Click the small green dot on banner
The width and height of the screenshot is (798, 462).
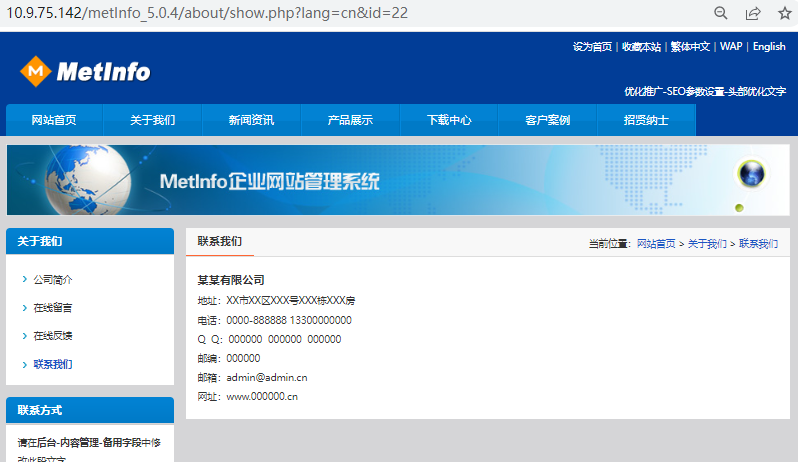point(739,208)
